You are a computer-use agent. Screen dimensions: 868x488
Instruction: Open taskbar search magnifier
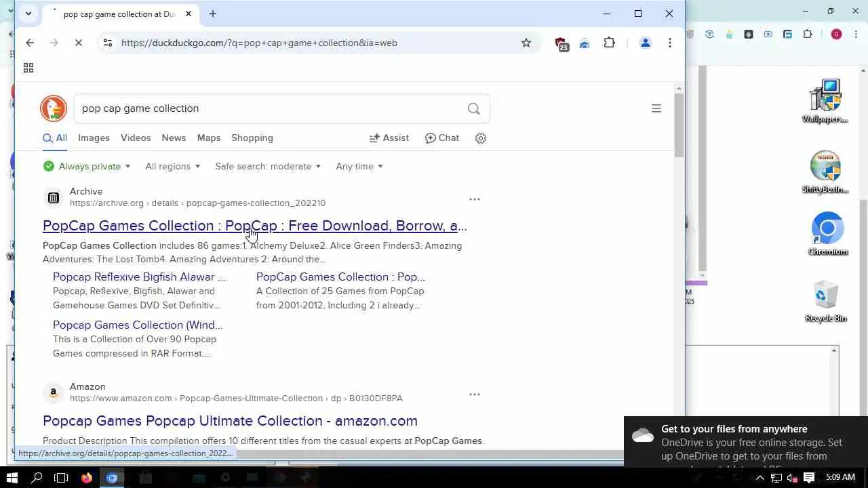[x=37, y=478]
